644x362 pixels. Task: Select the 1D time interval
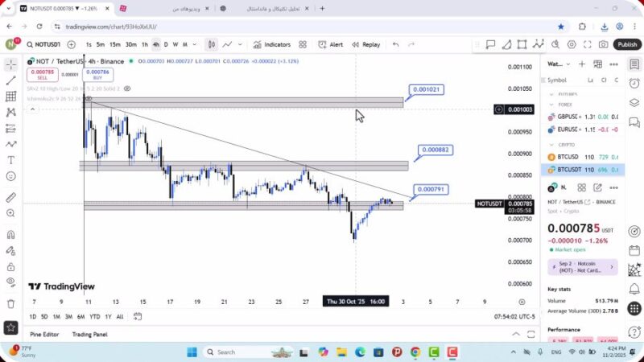click(x=33, y=316)
